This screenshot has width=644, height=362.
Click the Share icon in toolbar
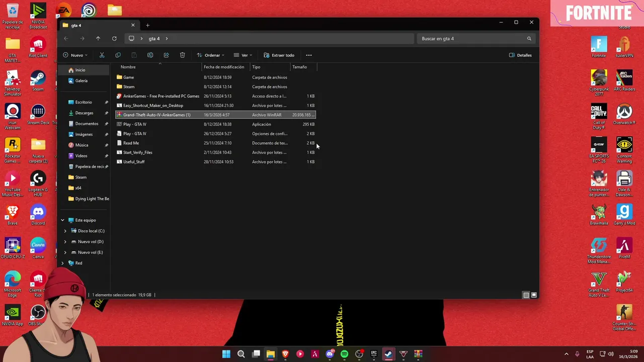click(x=166, y=55)
